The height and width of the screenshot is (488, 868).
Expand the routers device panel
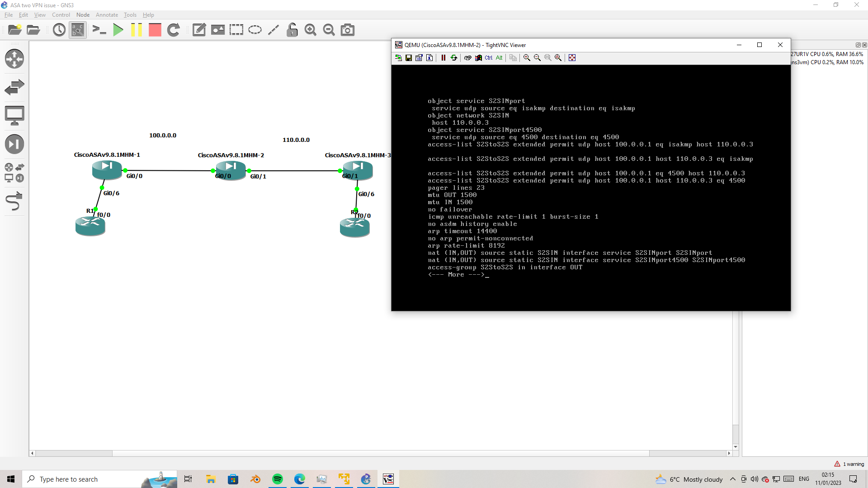[14, 59]
